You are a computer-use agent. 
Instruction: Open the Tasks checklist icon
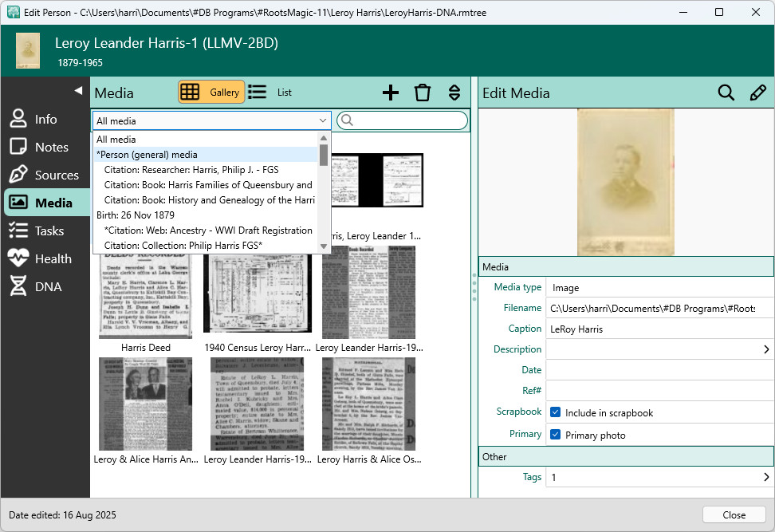(18, 231)
